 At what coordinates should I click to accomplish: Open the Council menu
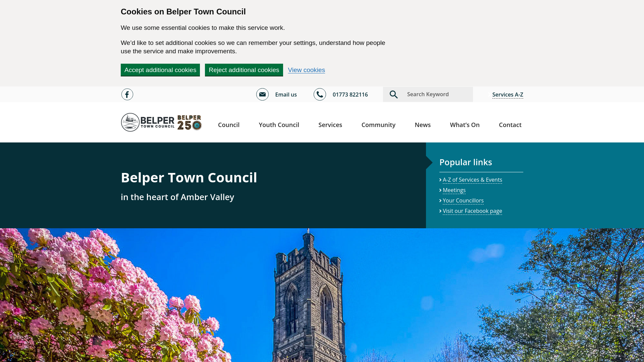click(x=229, y=125)
